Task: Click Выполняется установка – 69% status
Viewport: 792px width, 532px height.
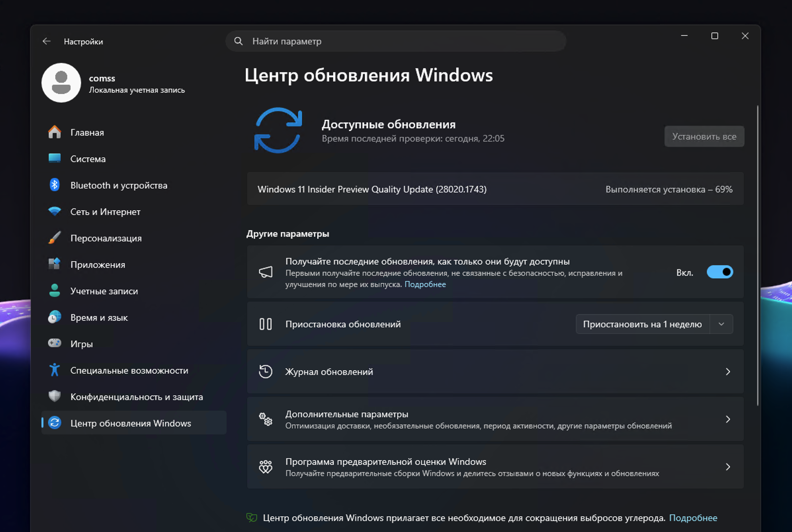Action: pos(669,189)
